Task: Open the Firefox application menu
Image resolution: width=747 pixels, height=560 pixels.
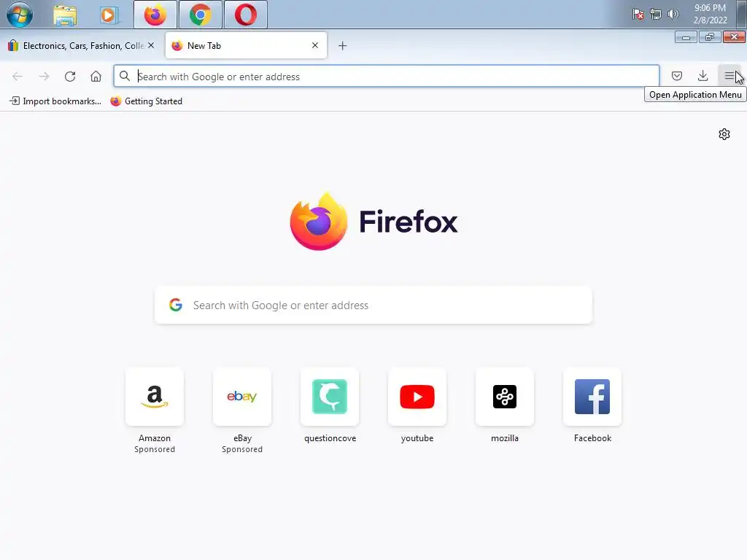Action: click(729, 76)
